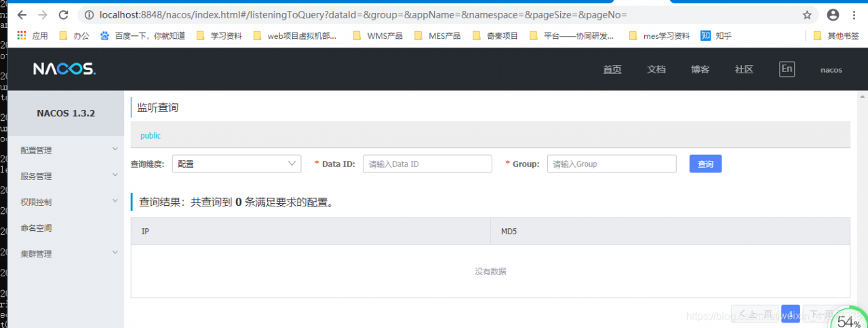
Task: Open the WMS产品 bookmark folder
Action: click(378, 36)
